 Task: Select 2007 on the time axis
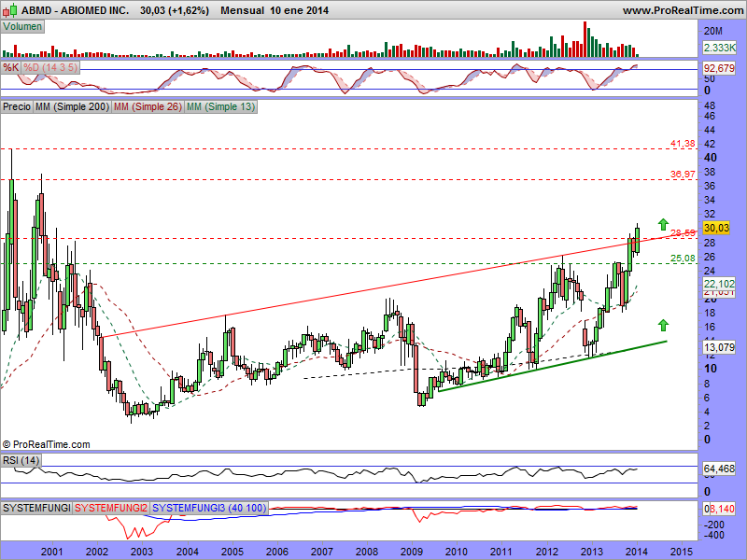(322, 552)
